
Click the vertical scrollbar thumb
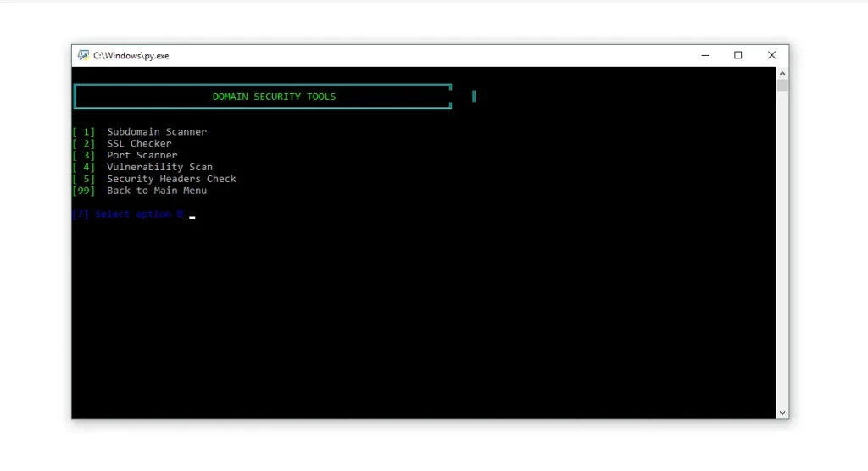tap(782, 86)
